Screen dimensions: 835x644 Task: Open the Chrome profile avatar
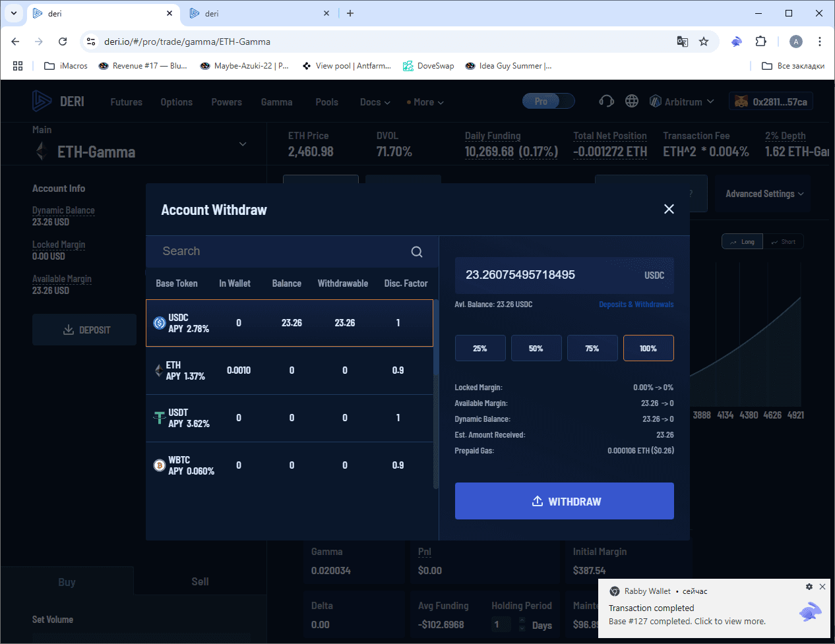(x=796, y=42)
